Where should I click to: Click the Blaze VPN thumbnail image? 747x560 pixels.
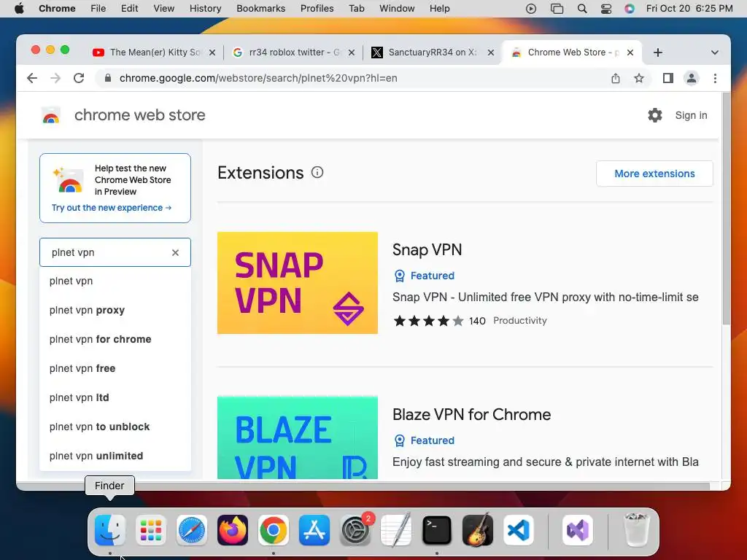(298, 437)
